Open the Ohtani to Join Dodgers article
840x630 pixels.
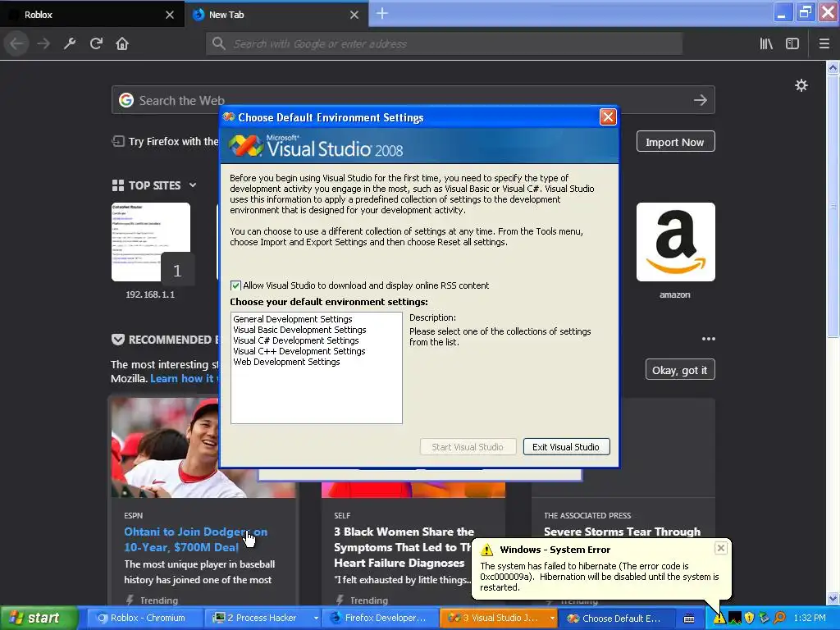pyautogui.click(x=195, y=540)
